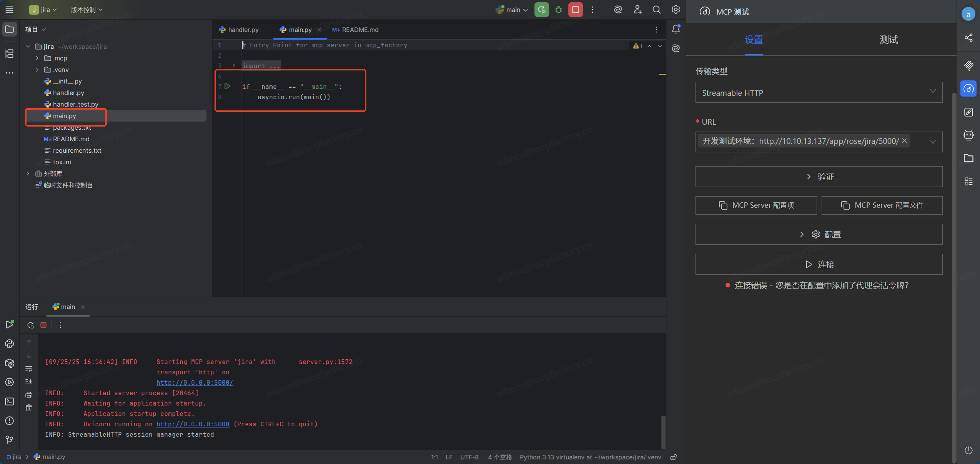The image size is (980, 464).
Task: Toggle scroll to end in console
Action: tap(29, 382)
